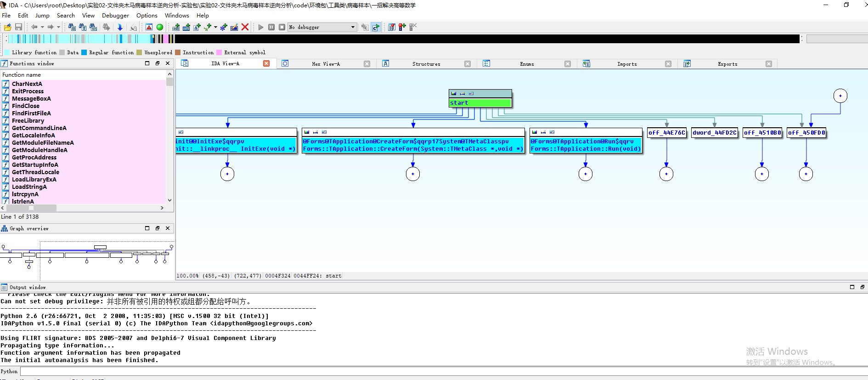This screenshot has width=868, height=380.
Task: Open the Jump menu
Action: (x=42, y=15)
